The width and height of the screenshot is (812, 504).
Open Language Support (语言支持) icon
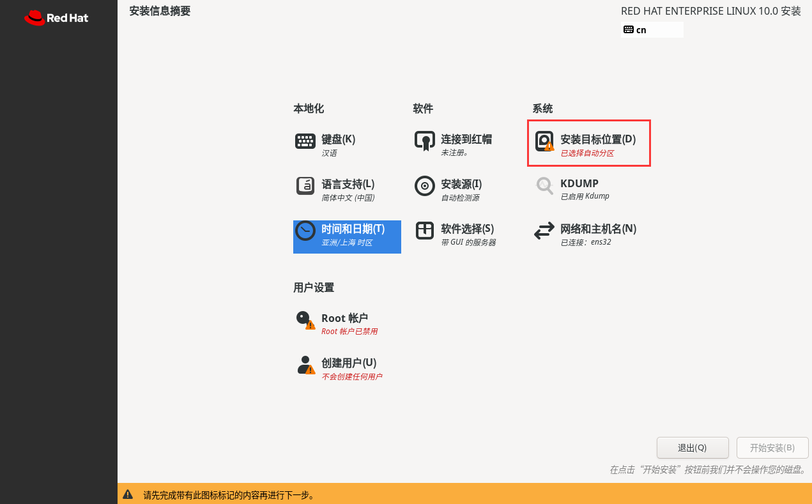pos(305,186)
